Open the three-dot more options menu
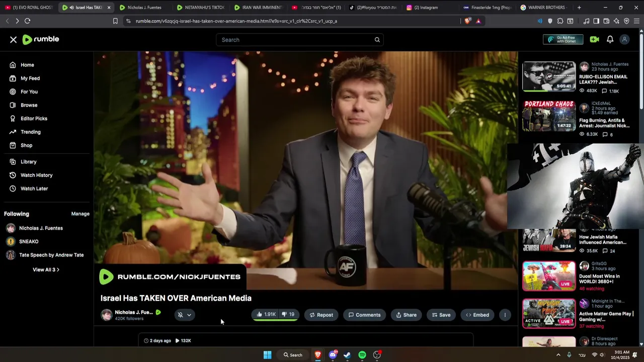Viewport: 644px width, 362px height. click(505, 315)
